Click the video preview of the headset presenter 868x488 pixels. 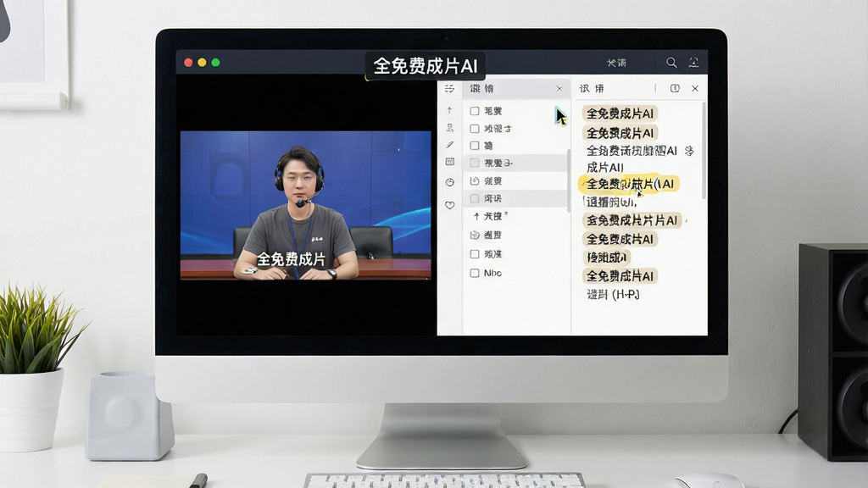click(305, 205)
